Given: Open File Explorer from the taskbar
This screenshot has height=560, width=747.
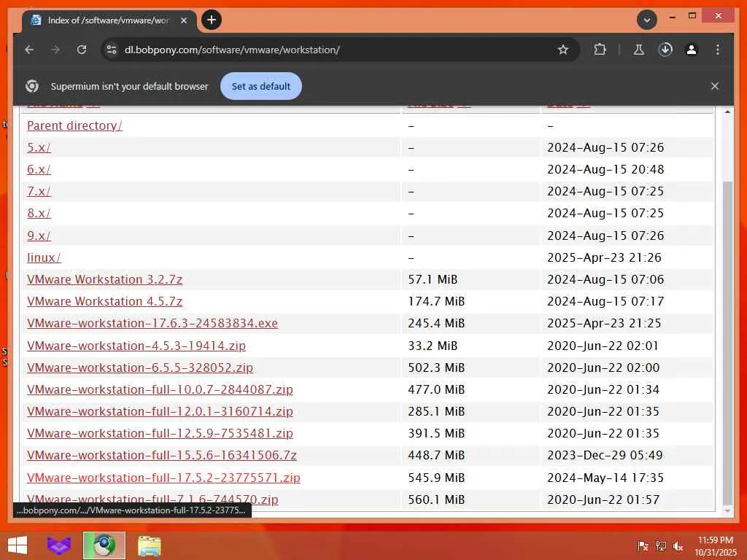Looking at the screenshot, I should point(149,545).
